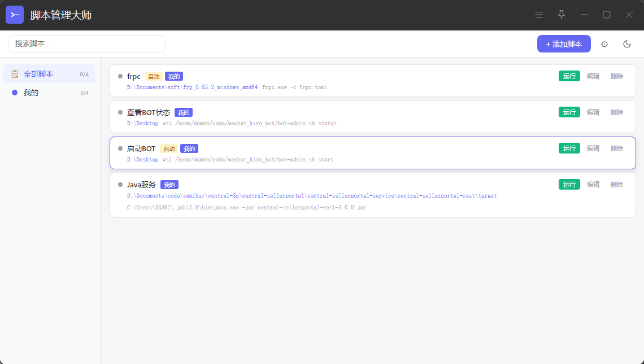Click the 添加脚本 button
This screenshot has height=364, width=644.
[x=564, y=44]
